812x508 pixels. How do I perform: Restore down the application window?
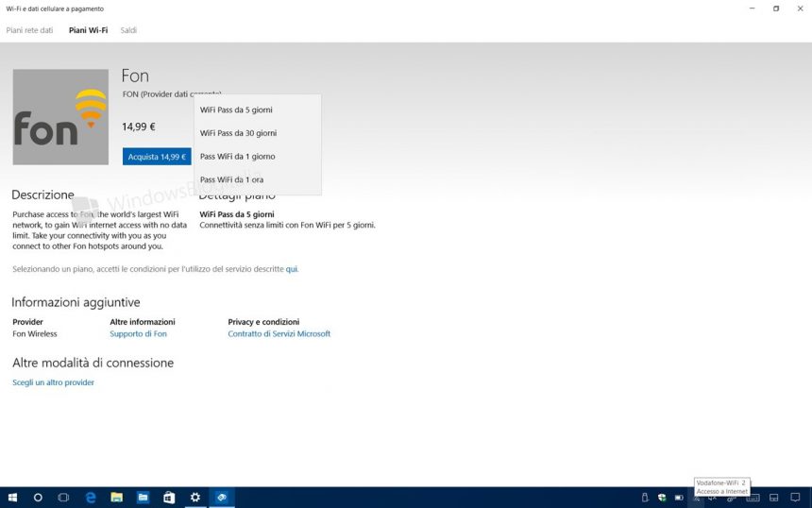(776, 8)
